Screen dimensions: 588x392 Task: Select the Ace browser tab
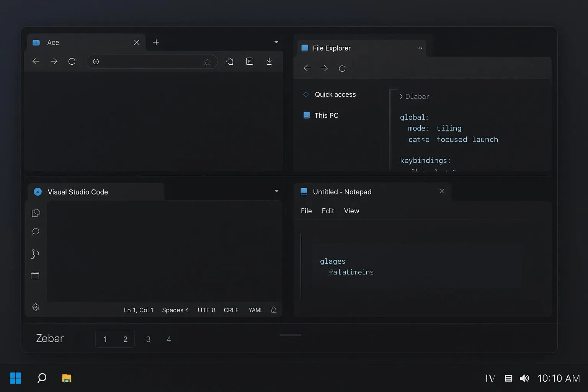(87, 42)
